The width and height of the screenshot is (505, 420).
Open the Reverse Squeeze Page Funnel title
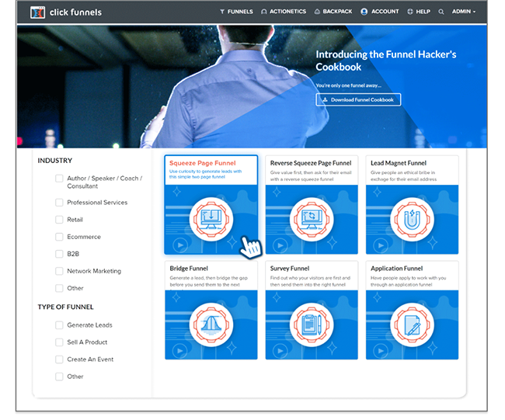pos(311,163)
